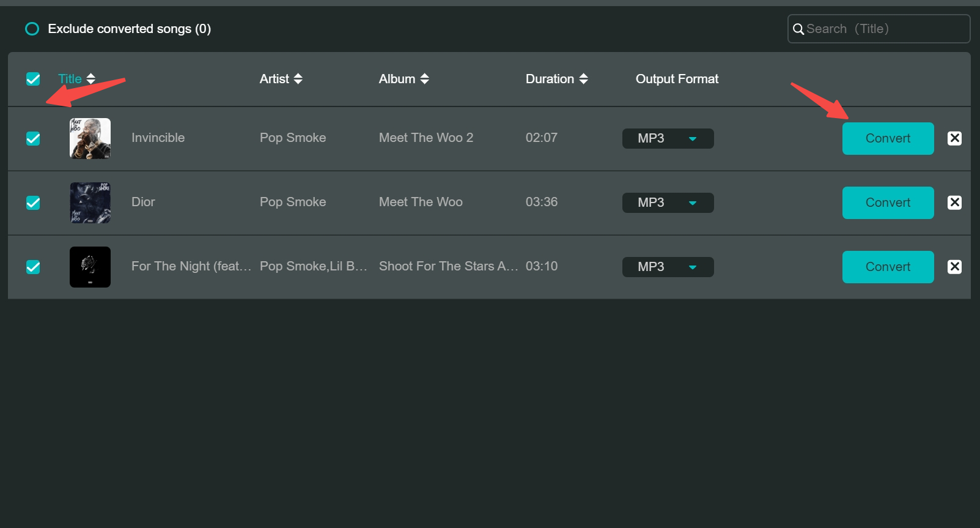Toggle the select-all checkbox in header
The width and height of the screenshot is (980, 528).
[33, 79]
